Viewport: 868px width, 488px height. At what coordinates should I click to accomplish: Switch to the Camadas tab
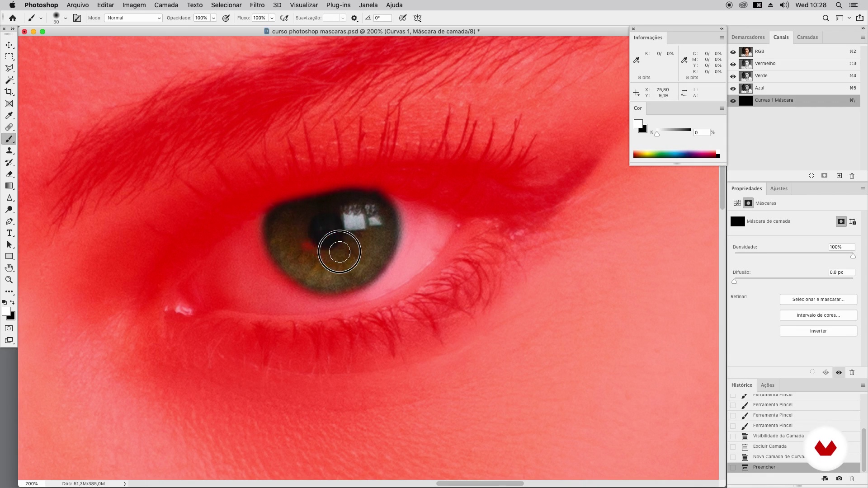pyautogui.click(x=807, y=37)
